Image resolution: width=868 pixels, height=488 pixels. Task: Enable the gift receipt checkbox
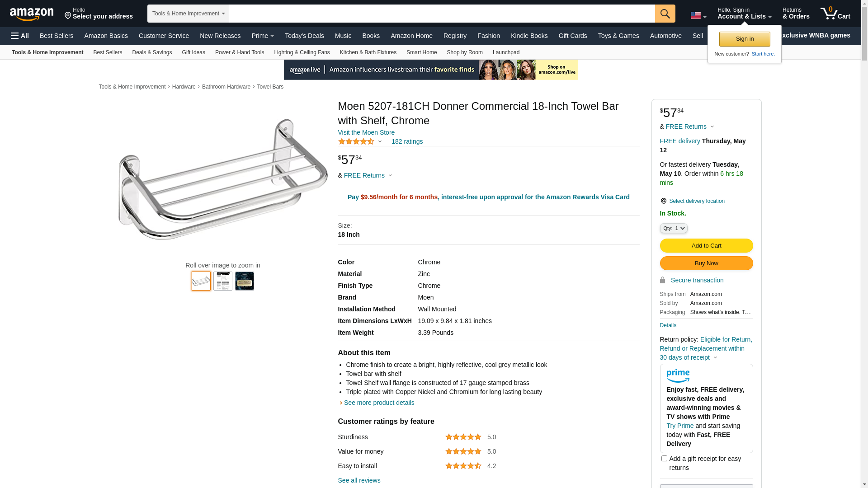(664, 459)
